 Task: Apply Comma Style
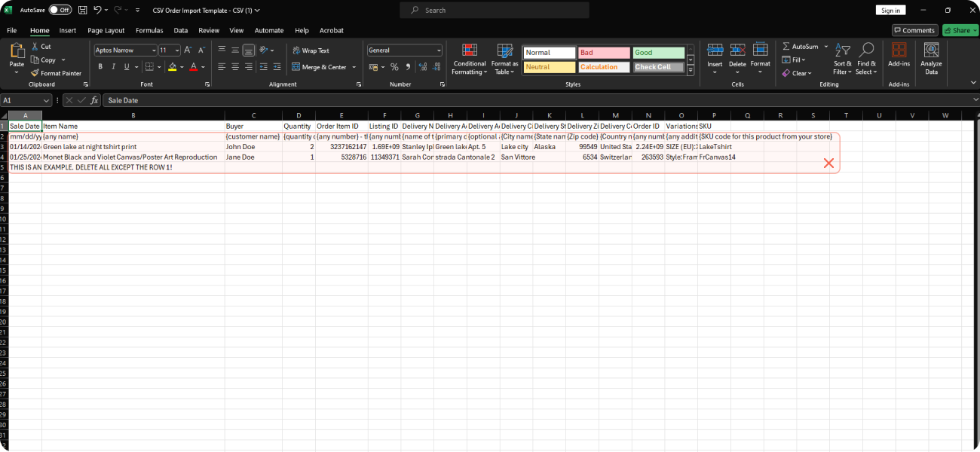pos(407,67)
